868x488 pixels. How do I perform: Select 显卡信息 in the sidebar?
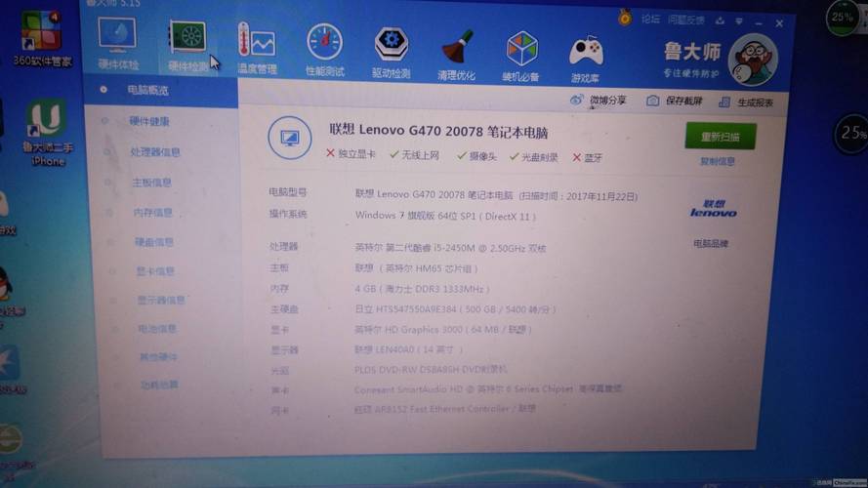[x=155, y=271]
